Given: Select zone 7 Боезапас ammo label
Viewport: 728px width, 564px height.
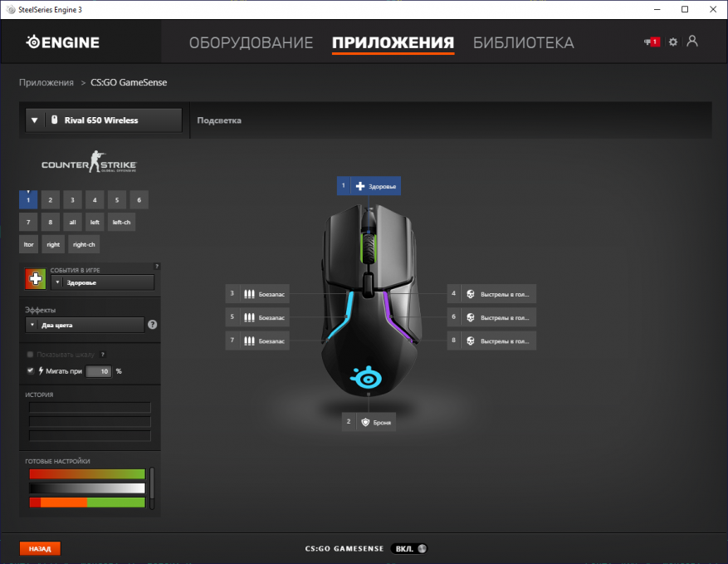Looking at the screenshot, I should pyautogui.click(x=257, y=341).
